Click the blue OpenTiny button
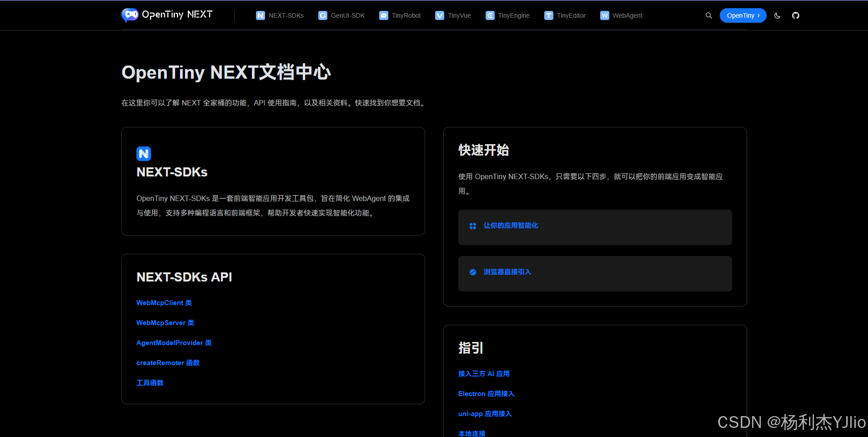This screenshot has height=437, width=868. pos(743,15)
